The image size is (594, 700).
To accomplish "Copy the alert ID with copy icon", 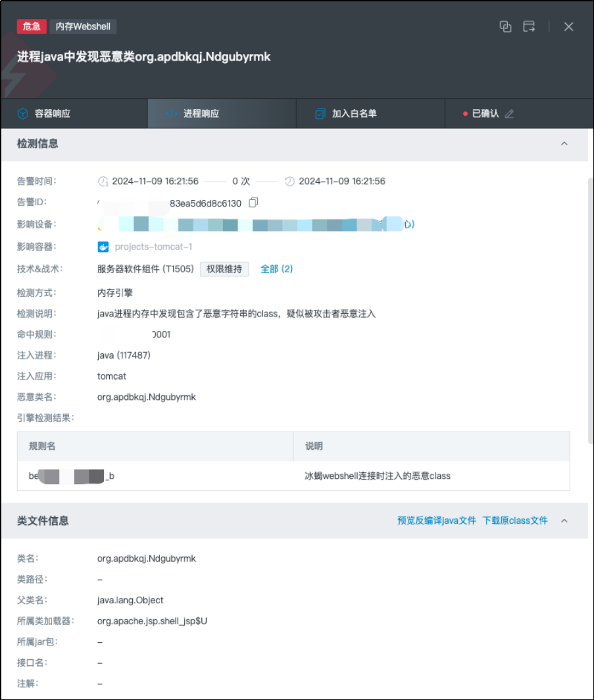I will pos(253,203).
